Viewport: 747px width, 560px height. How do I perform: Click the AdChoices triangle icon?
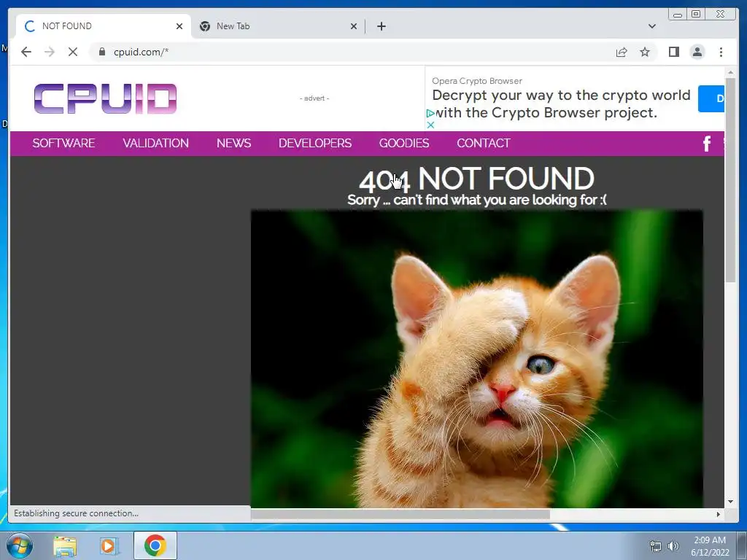(x=430, y=113)
